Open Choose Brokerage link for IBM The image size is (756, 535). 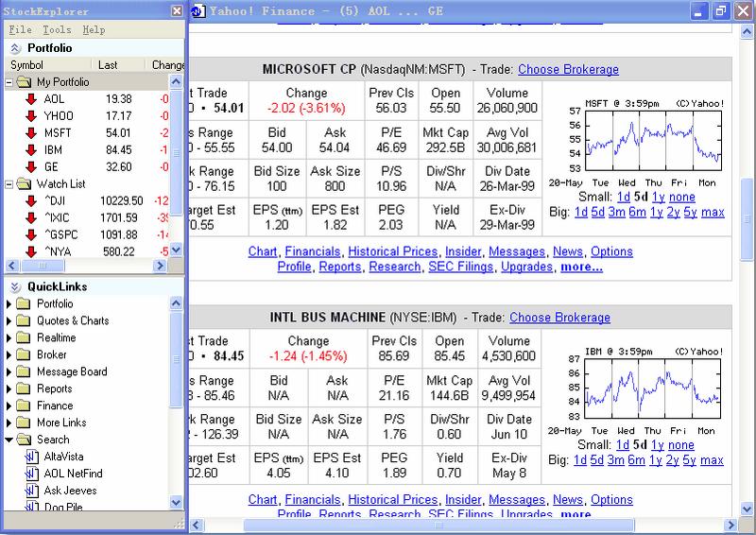coord(559,318)
